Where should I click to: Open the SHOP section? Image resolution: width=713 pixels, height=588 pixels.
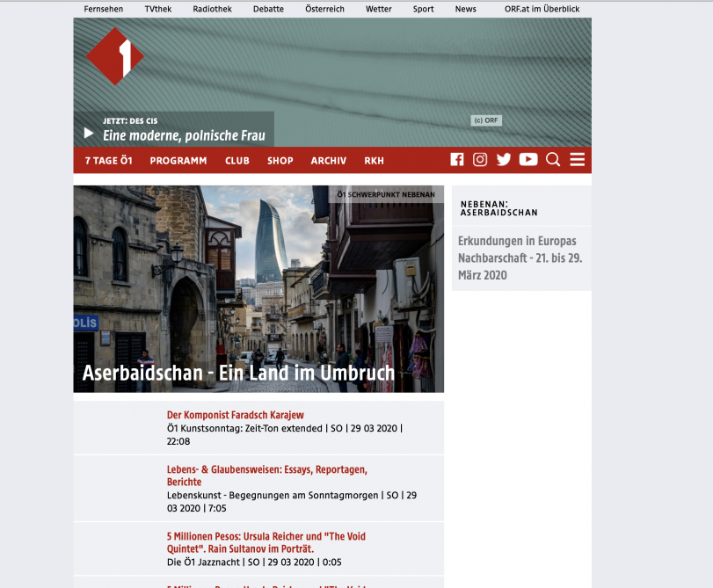280,161
